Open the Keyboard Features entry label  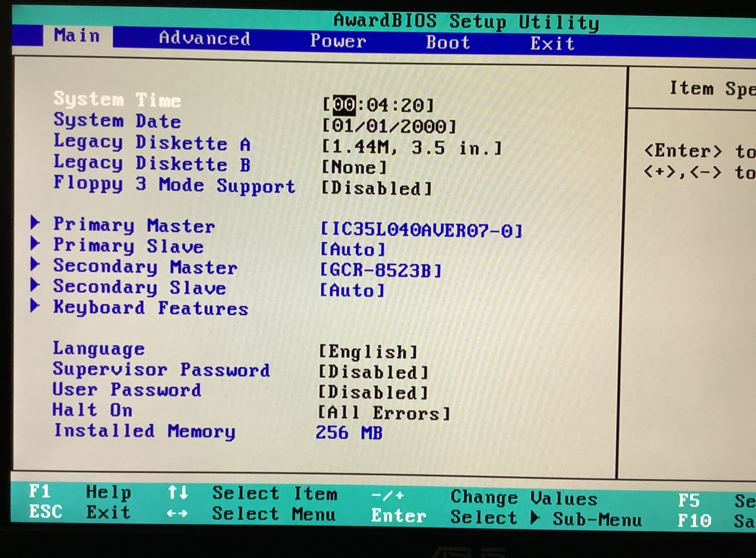[x=150, y=308]
